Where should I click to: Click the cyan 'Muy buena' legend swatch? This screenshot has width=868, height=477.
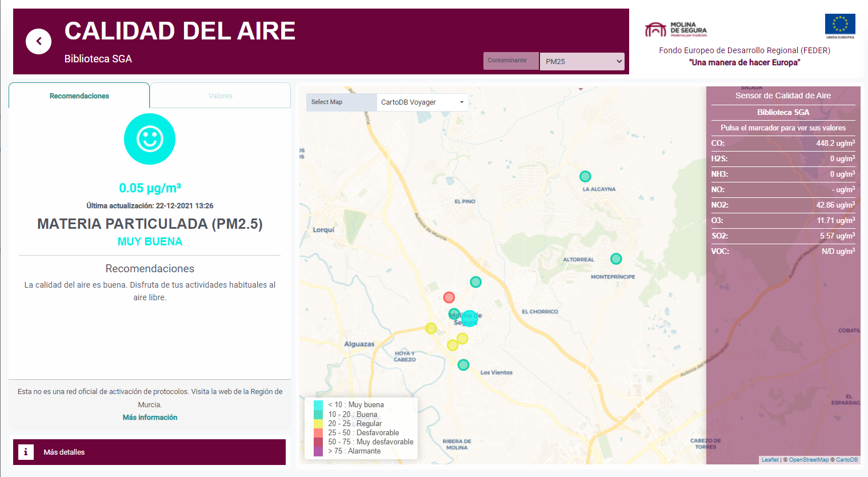point(318,405)
